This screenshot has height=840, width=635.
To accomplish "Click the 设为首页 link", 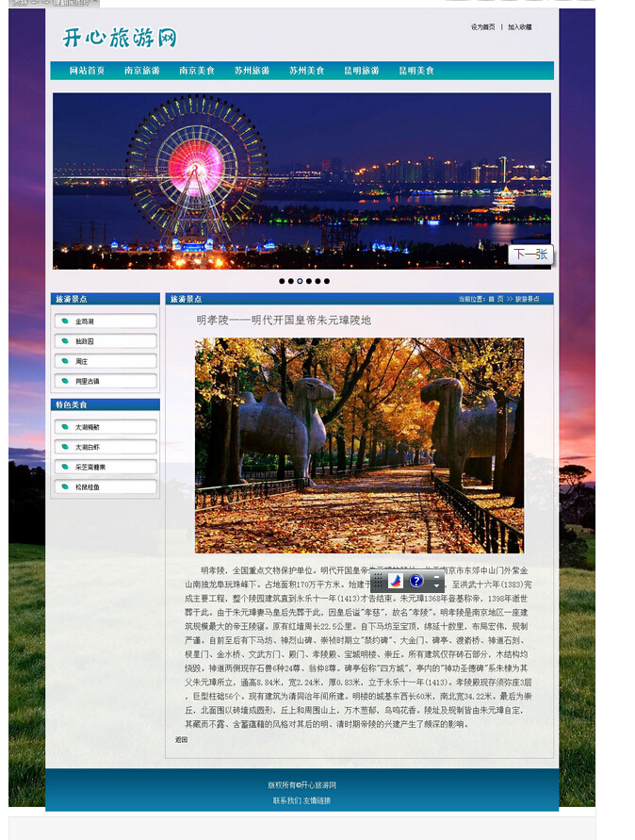I will 482,27.
